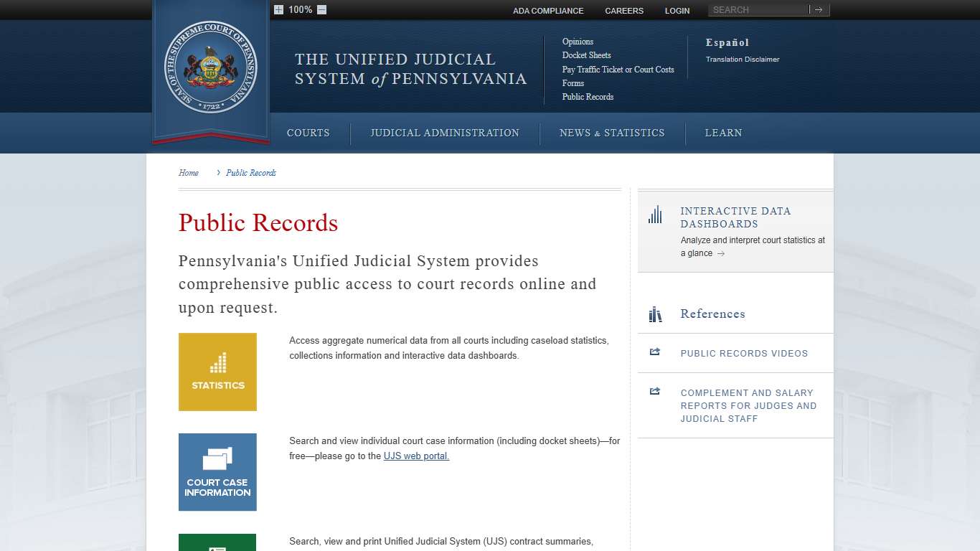Click the green UJS contracts tile icon
The image size is (980, 551).
217,544
